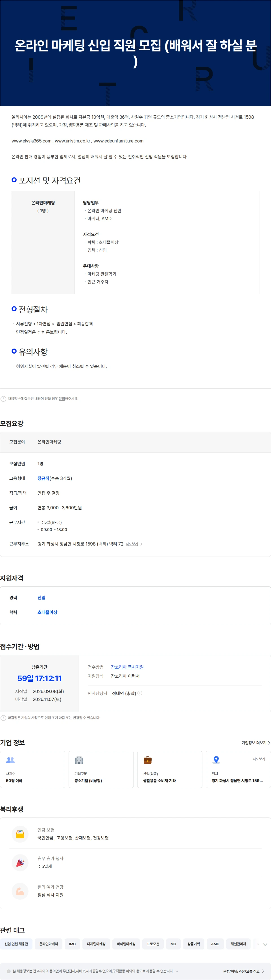Open 잡코리아 즉시지원 application link
This screenshot has width=271, height=980.
[x=127, y=667]
